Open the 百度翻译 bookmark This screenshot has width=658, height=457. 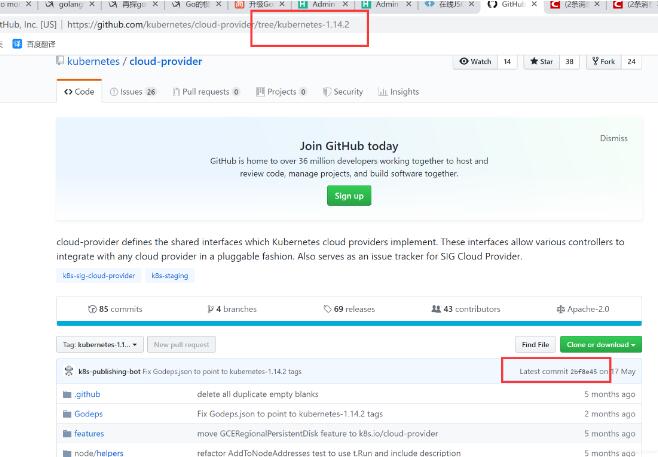pyautogui.click(x=34, y=44)
